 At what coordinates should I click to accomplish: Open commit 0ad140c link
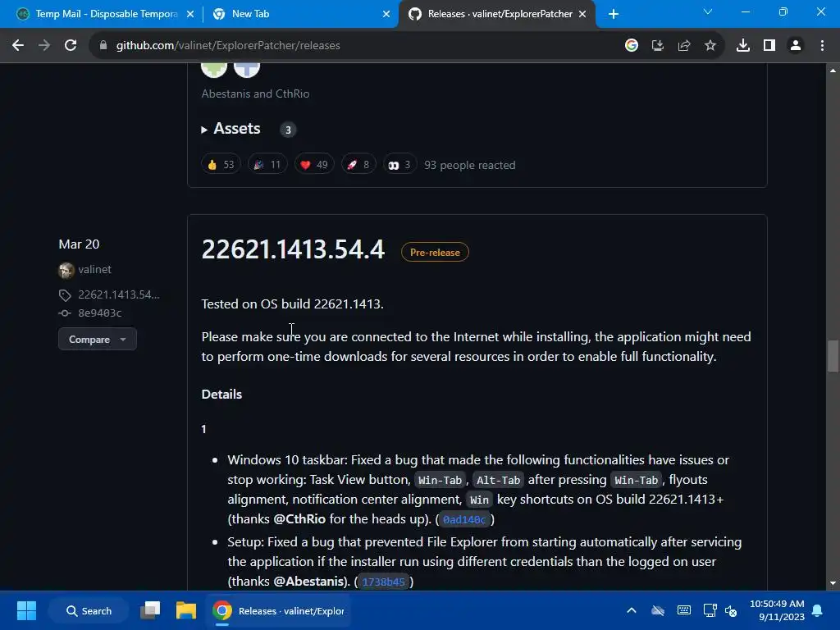click(x=464, y=519)
